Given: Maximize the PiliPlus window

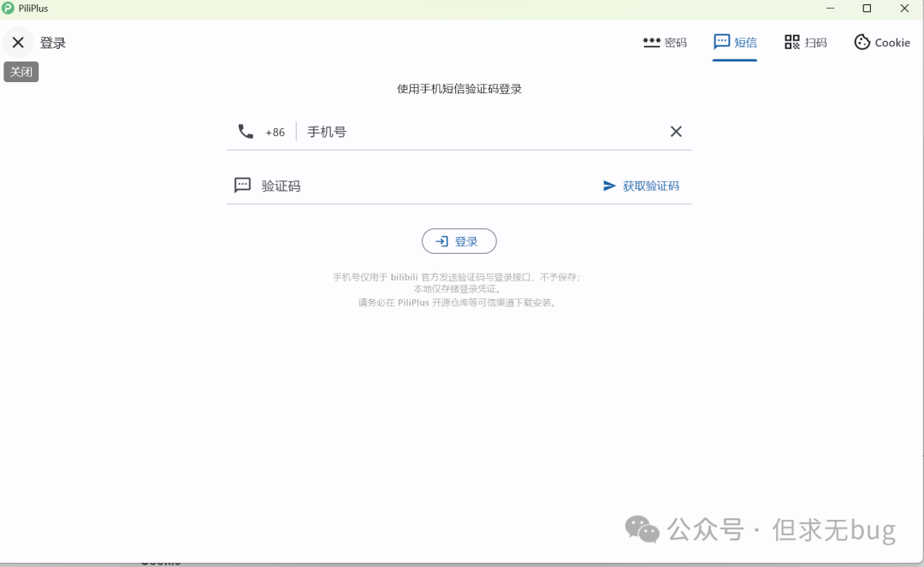Looking at the screenshot, I should coord(867,9).
